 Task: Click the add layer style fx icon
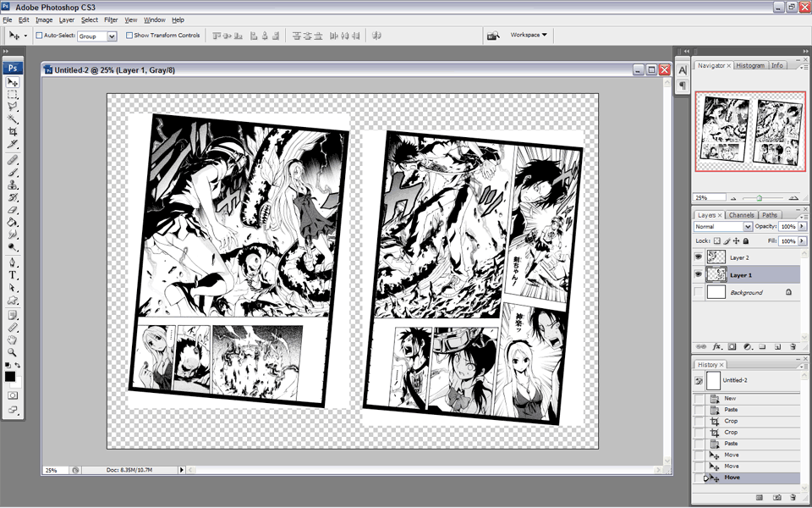[x=716, y=346]
